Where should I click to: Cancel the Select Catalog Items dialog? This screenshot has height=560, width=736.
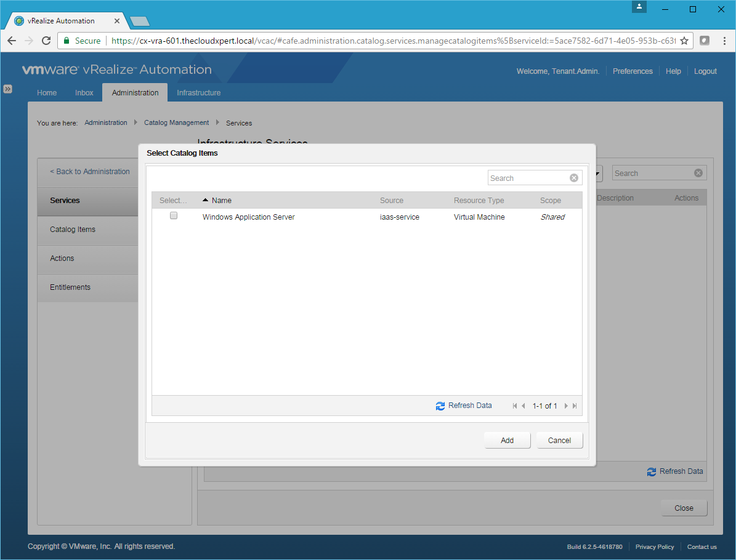[559, 441]
